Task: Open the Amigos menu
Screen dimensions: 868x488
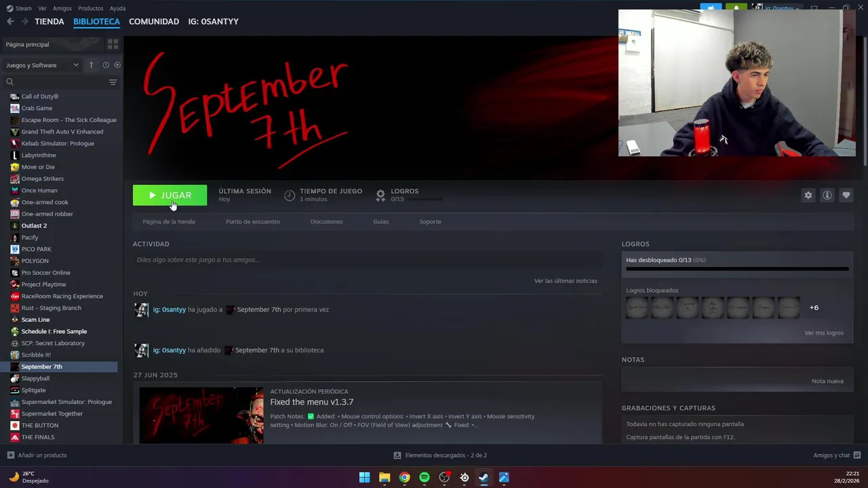Action: (x=62, y=8)
